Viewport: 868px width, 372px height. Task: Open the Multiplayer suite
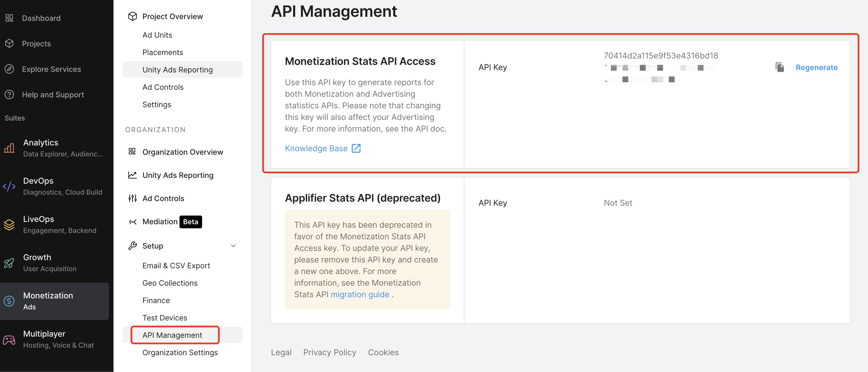point(55,339)
